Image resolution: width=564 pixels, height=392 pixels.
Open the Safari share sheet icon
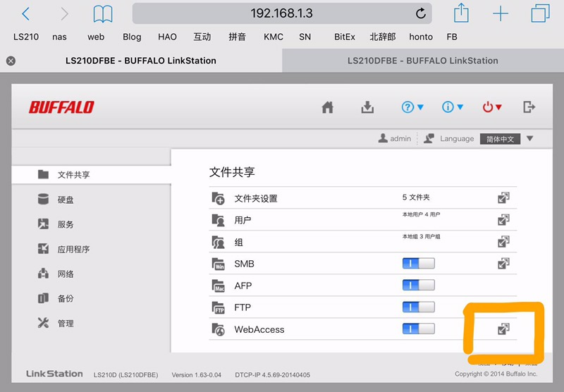coord(461,13)
